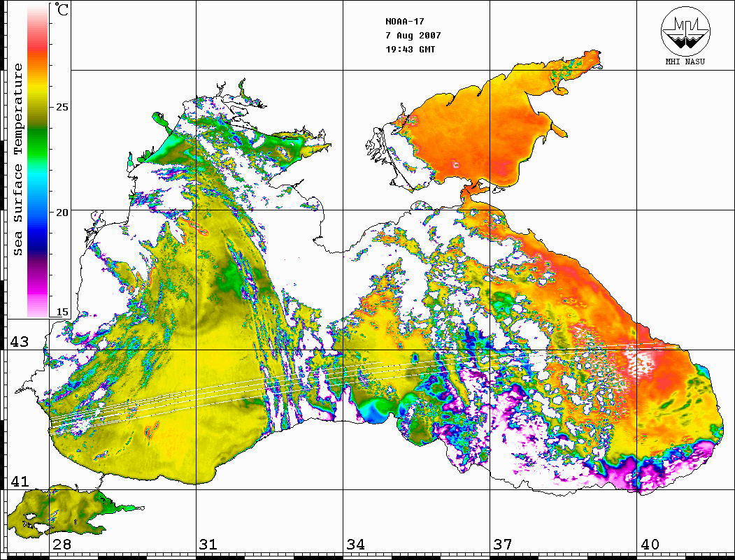The width and height of the screenshot is (735, 560).
Task: Click longitude label '40'
Action: coord(650,544)
